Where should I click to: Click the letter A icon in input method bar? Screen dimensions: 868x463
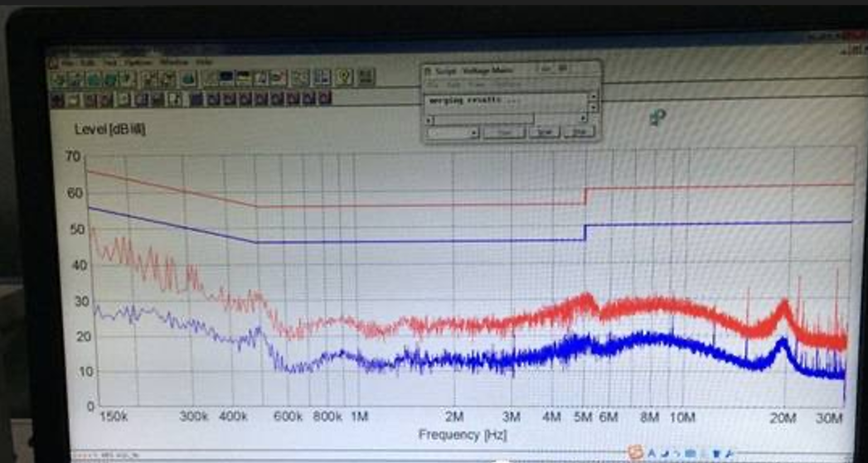(x=652, y=453)
